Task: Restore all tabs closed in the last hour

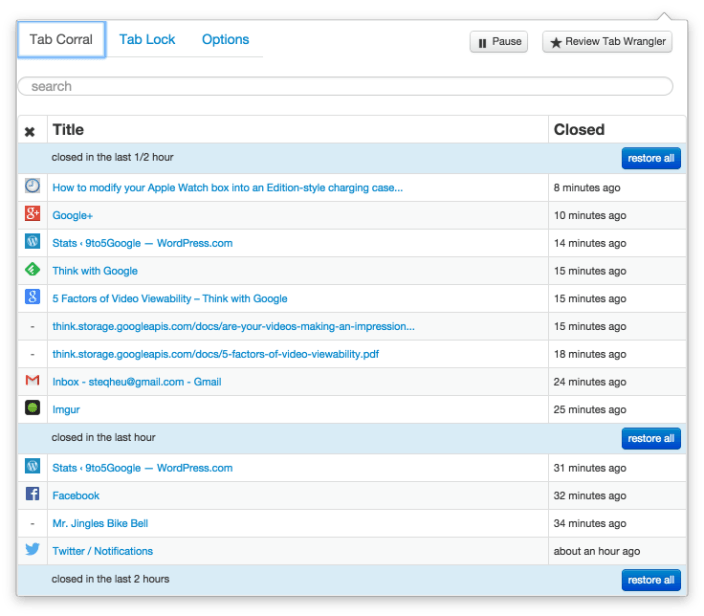Action: 651,438
